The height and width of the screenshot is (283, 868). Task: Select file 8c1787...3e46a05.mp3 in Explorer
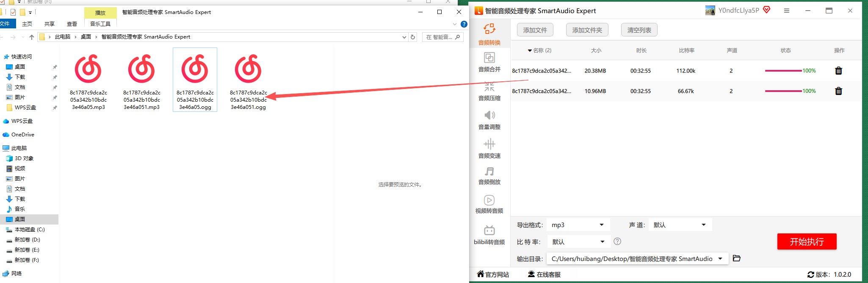point(88,80)
